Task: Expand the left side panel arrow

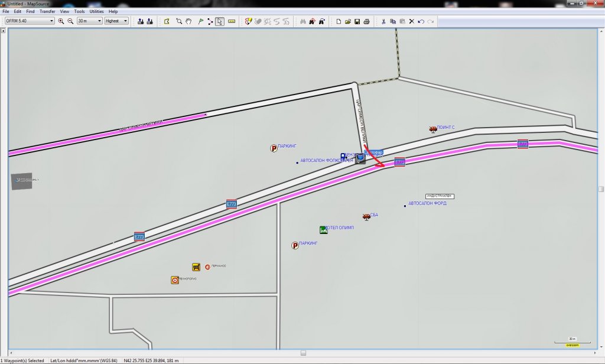Action: coord(4,31)
